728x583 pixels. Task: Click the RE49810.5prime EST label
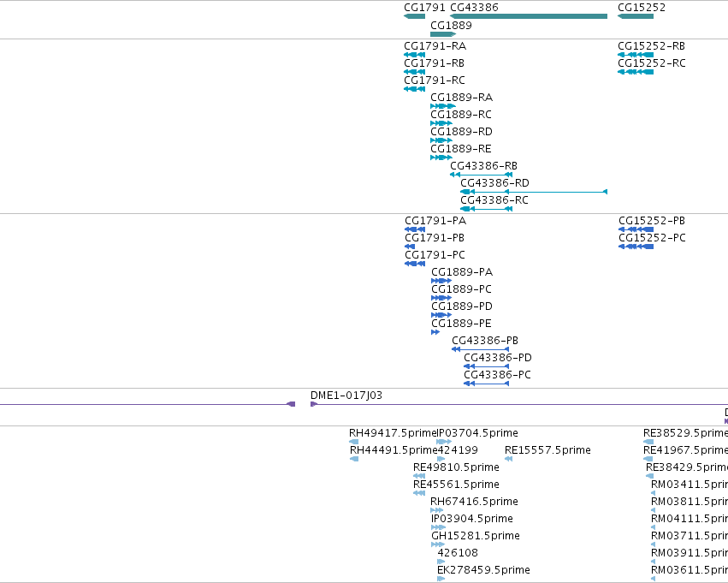pos(457,467)
